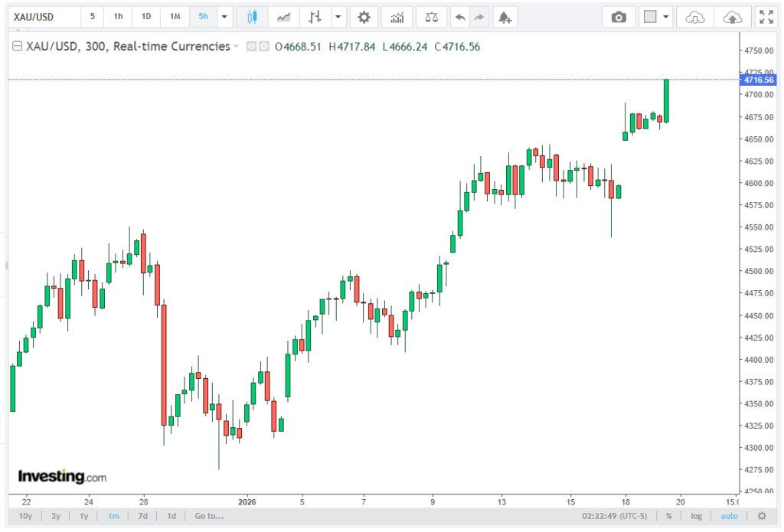The image size is (784, 532).
Task: Switch to the 1D interval tab
Action: (x=146, y=17)
